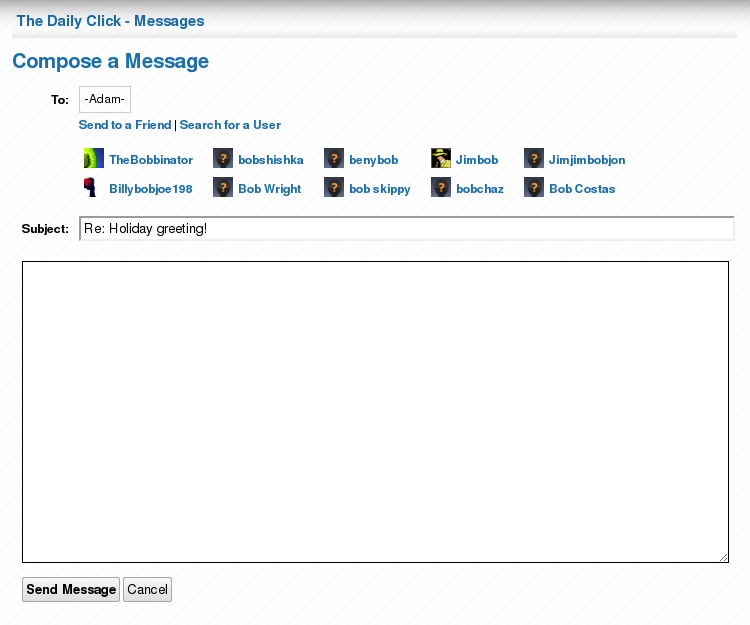Image resolution: width=750 pixels, height=625 pixels.
Task: Click the avatar icon beside benybob
Action: pyautogui.click(x=334, y=158)
